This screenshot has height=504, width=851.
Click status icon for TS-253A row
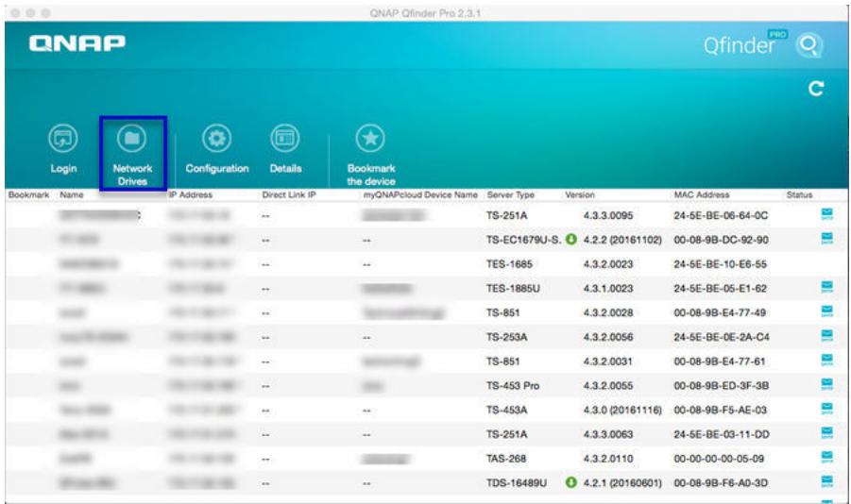coord(826,336)
